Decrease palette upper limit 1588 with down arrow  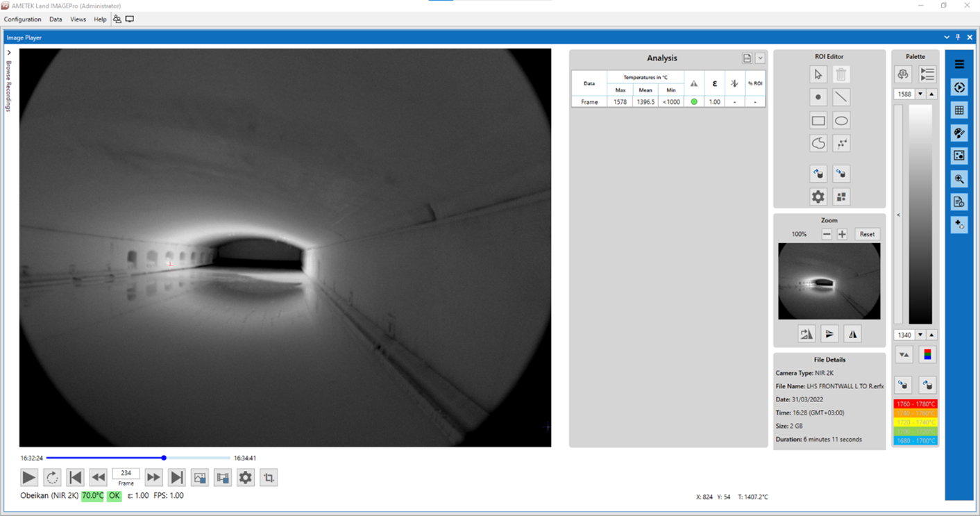(x=920, y=94)
